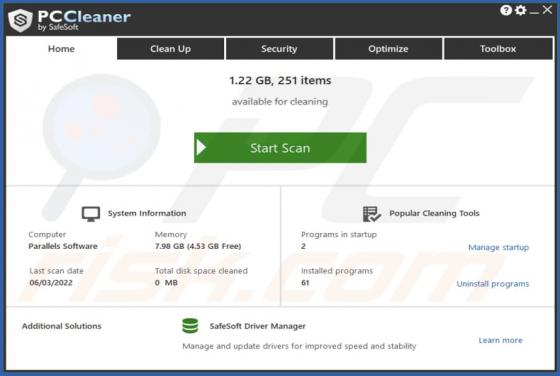Open settings via the gear icon
Viewport: 560px width, 376px height.
[521, 10]
